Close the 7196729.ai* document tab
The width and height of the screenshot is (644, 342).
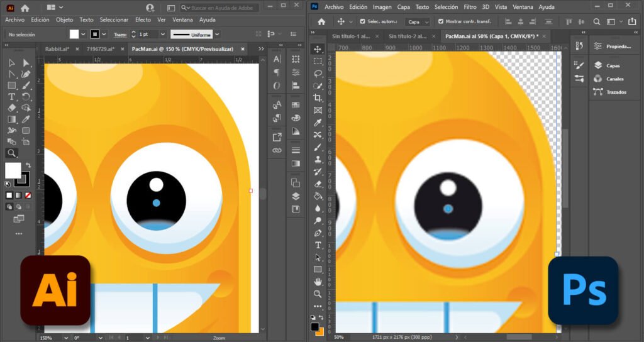coord(123,49)
